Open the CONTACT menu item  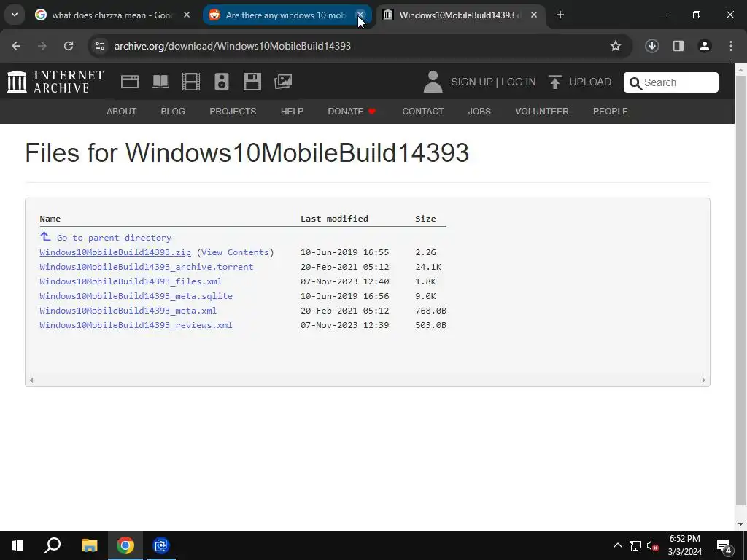422,112
